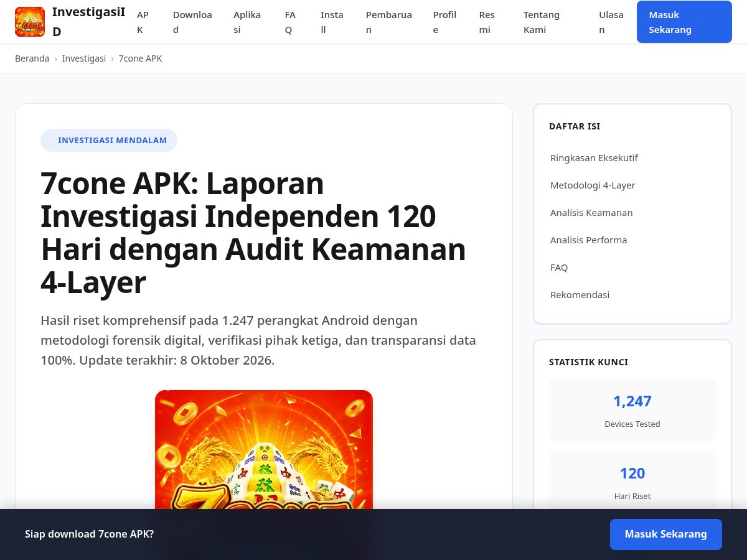Click the 1,247 Devices Tested stat
The width and height of the screenshot is (747, 560).
(632, 410)
